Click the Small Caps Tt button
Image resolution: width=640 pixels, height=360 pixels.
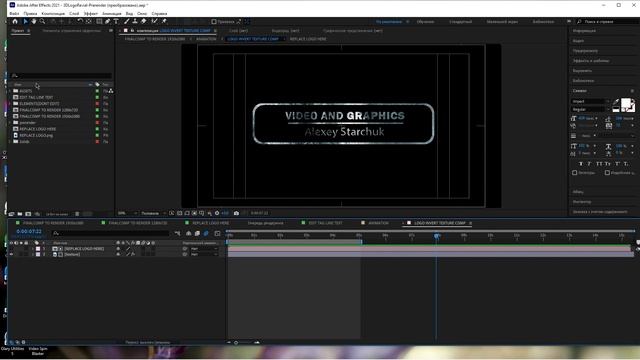[x=608, y=164]
